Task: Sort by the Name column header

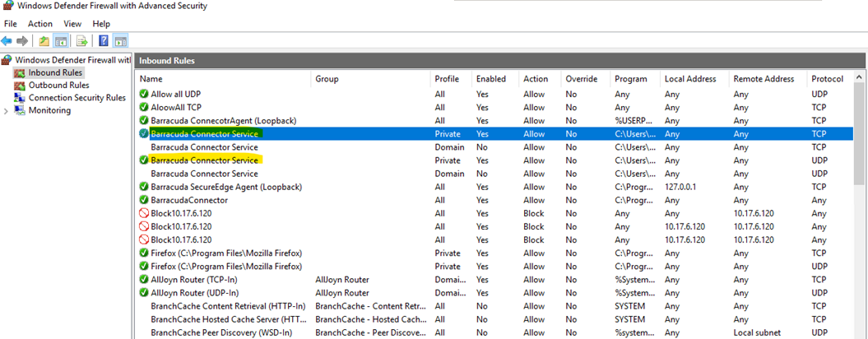Action: coord(223,79)
